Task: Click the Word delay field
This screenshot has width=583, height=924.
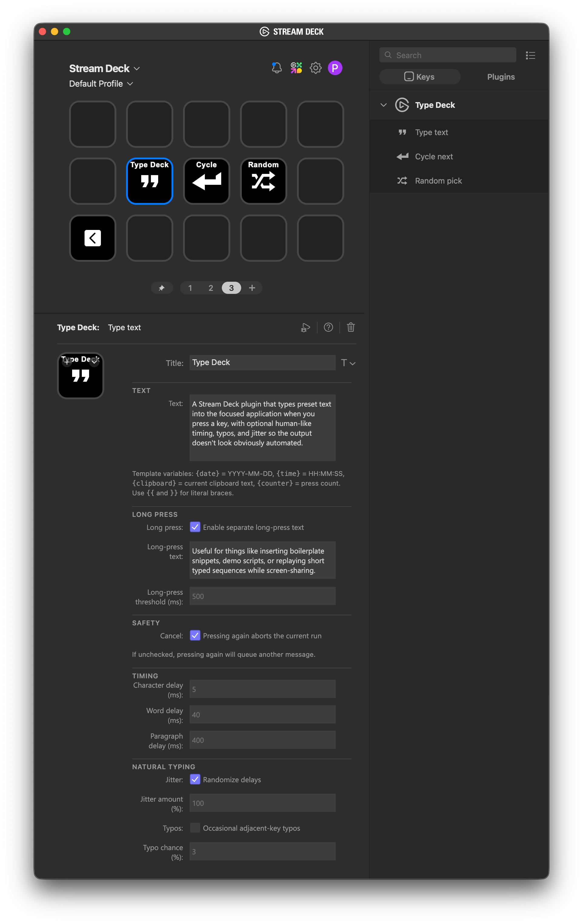Action: click(262, 714)
